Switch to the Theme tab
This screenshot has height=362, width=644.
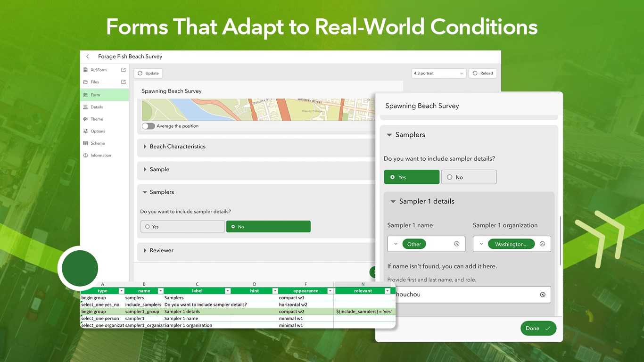(104, 119)
